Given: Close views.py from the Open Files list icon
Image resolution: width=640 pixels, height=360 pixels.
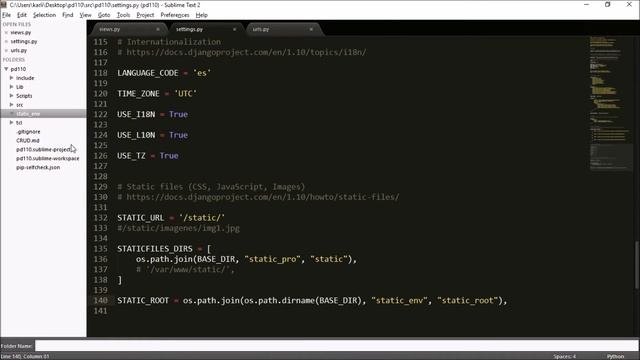Looking at the screenshot, I should click(x=6, y=32).
